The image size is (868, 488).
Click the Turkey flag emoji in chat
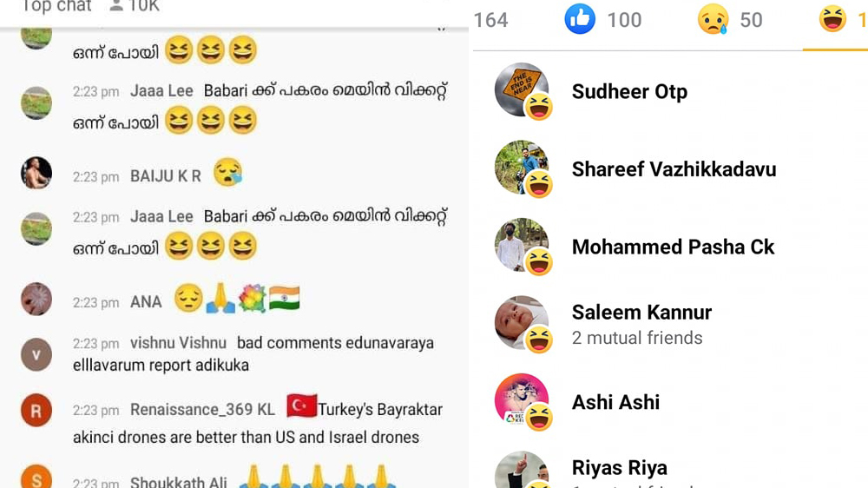point(301,406)
